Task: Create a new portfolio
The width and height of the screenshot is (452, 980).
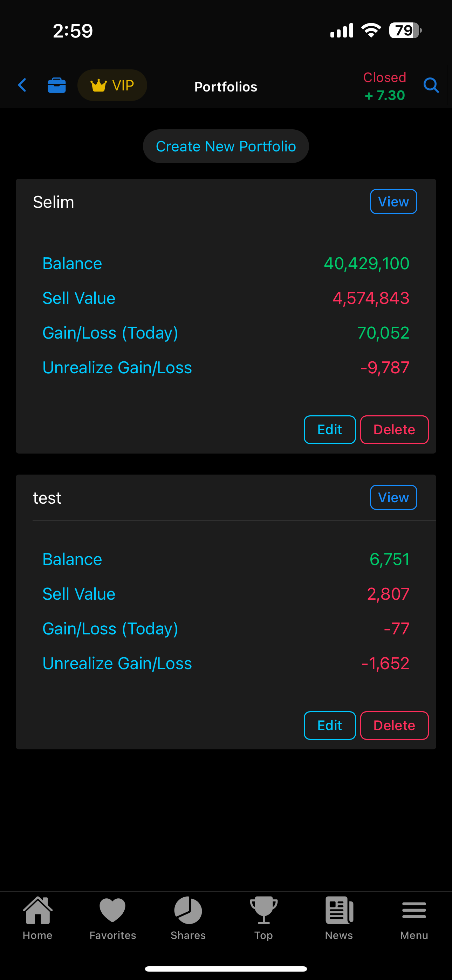Action: coord(226,147)
